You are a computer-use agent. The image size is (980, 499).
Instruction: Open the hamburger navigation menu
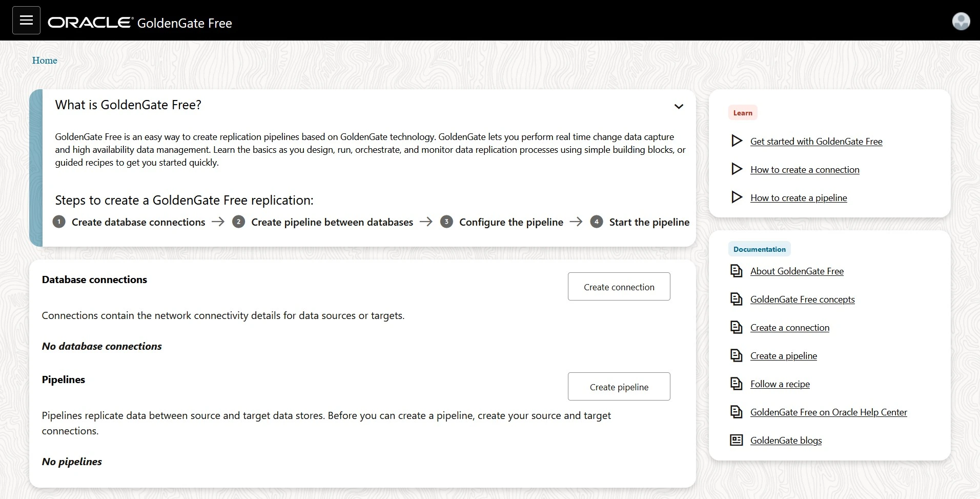[26, 21]
